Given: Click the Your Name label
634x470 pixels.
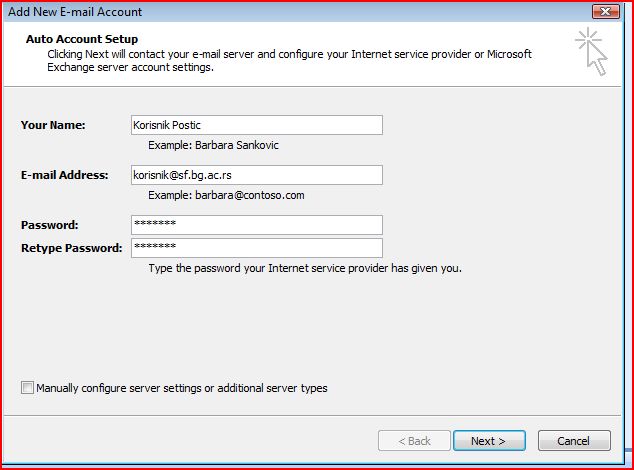Looking at the screenshot, I should tap(53, 125).
